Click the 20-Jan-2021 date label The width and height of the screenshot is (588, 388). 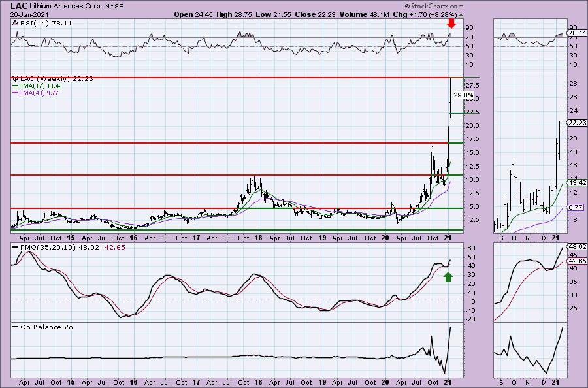click(28, 14)
